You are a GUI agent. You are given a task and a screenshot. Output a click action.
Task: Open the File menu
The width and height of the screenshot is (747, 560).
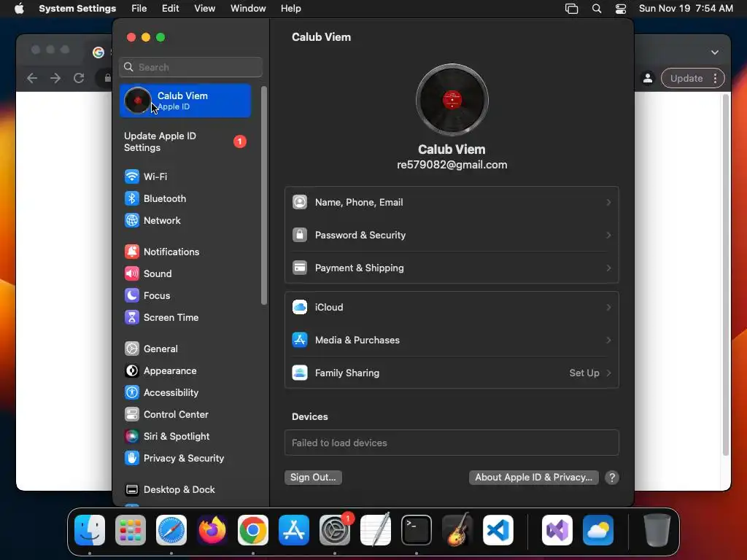tap(139, 9)
